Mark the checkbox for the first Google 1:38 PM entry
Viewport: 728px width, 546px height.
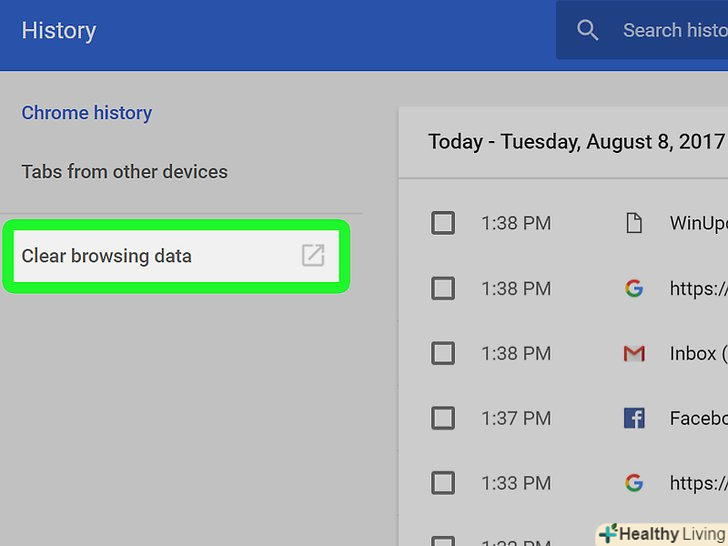pyautogui.click(x=443, y=289)
